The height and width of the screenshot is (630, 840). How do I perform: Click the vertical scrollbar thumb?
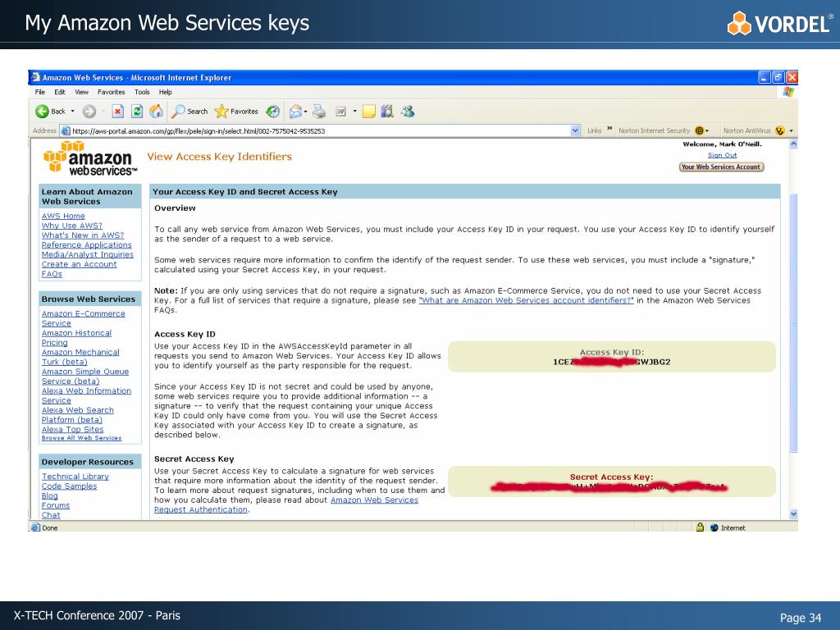(x=793, y=323)
